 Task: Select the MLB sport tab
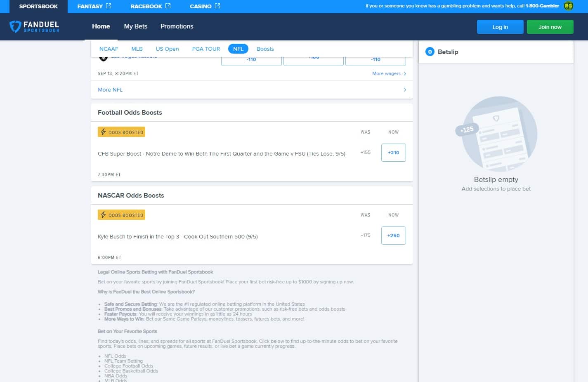click(137, 49)
